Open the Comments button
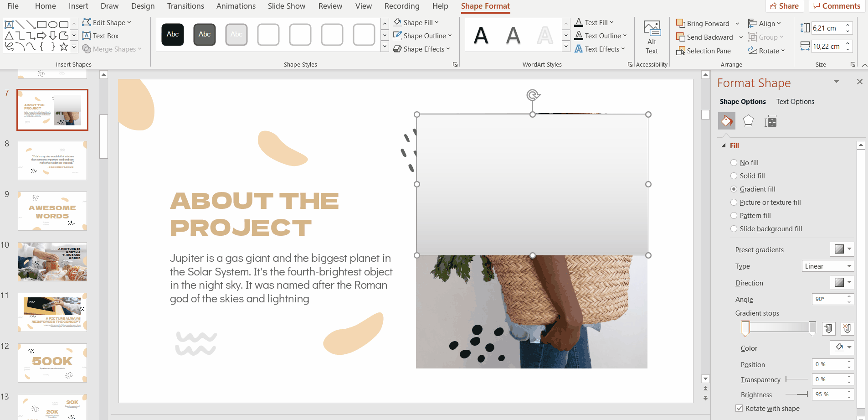This screenshot has height=420, width=868. (x=837, y=6)
